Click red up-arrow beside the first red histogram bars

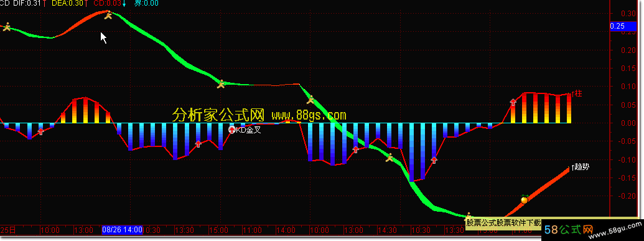(40, 131)
